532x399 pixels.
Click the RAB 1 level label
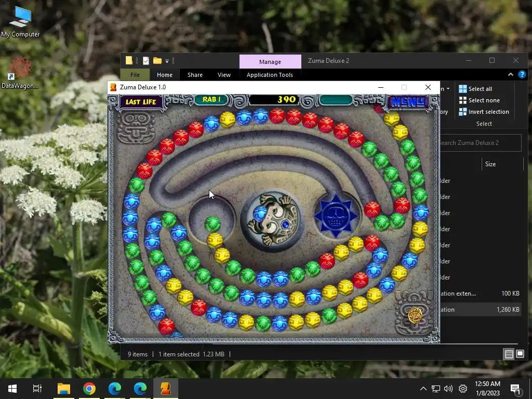pos(211,99)
